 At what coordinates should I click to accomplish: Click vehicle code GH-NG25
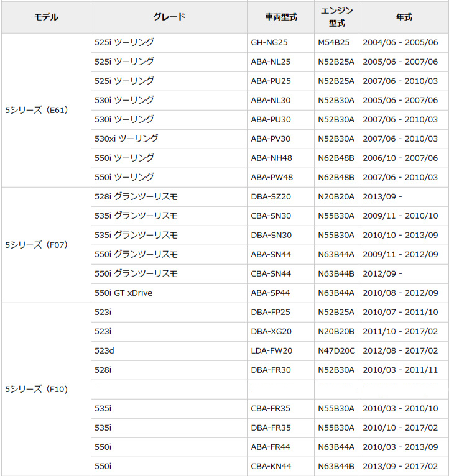click(269, 42)
